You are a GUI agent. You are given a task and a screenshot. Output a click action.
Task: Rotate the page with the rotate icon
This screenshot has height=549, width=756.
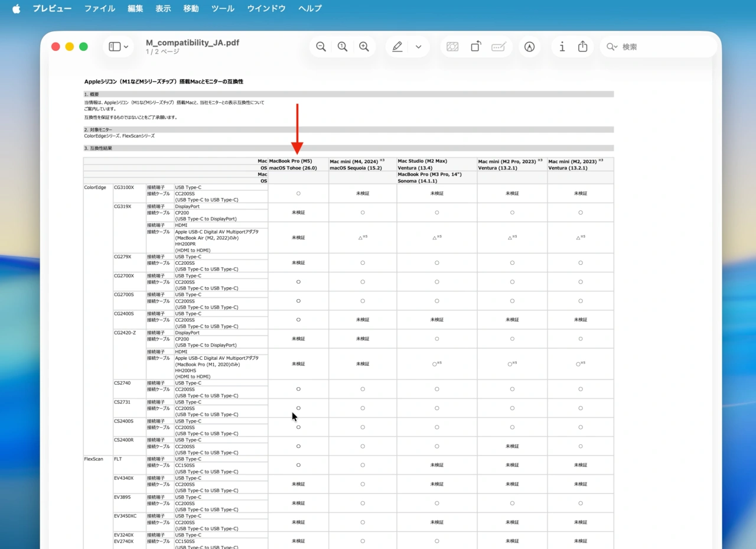475,47
